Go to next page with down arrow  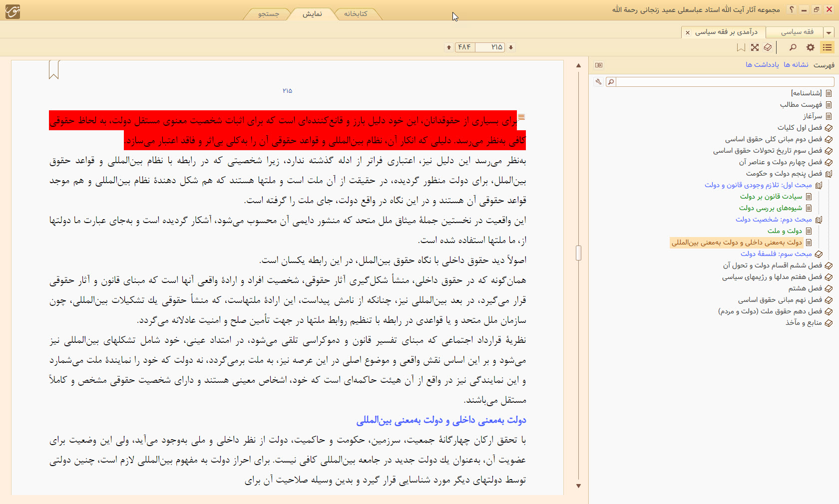[x=511, y=47]
